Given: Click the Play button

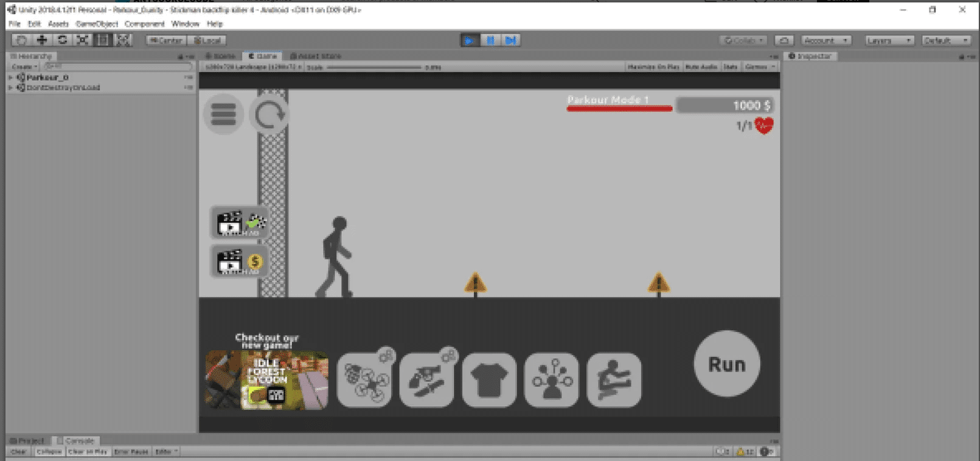Looking at the screenshot, I should click(x=469, y=40).
